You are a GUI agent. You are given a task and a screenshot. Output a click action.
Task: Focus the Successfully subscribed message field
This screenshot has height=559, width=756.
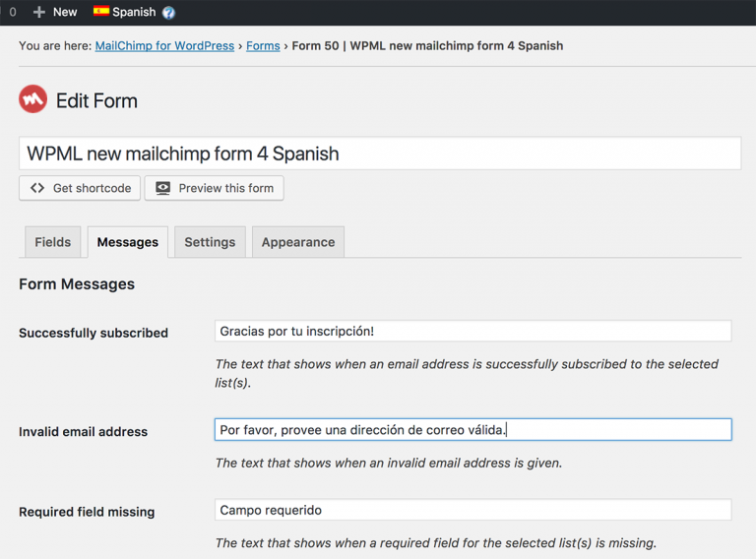[x=472, y=331]
